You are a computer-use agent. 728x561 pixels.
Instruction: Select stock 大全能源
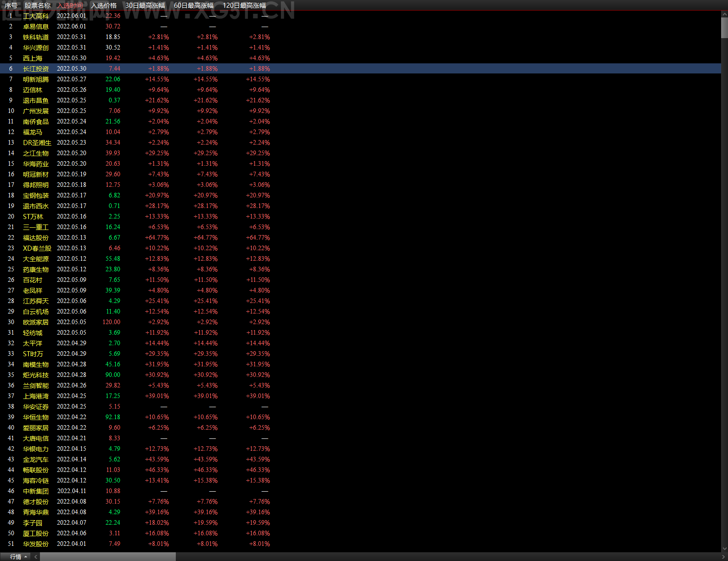click(x=36, y=259)
